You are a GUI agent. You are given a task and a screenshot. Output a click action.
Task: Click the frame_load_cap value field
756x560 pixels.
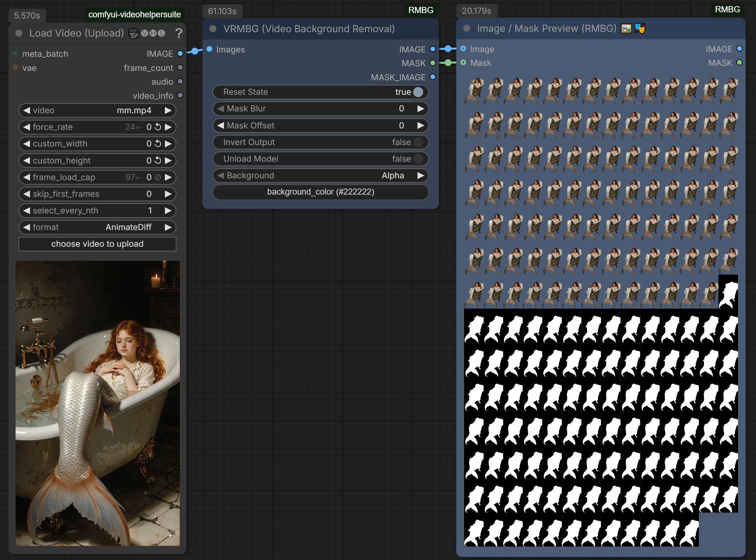[97, 177]
